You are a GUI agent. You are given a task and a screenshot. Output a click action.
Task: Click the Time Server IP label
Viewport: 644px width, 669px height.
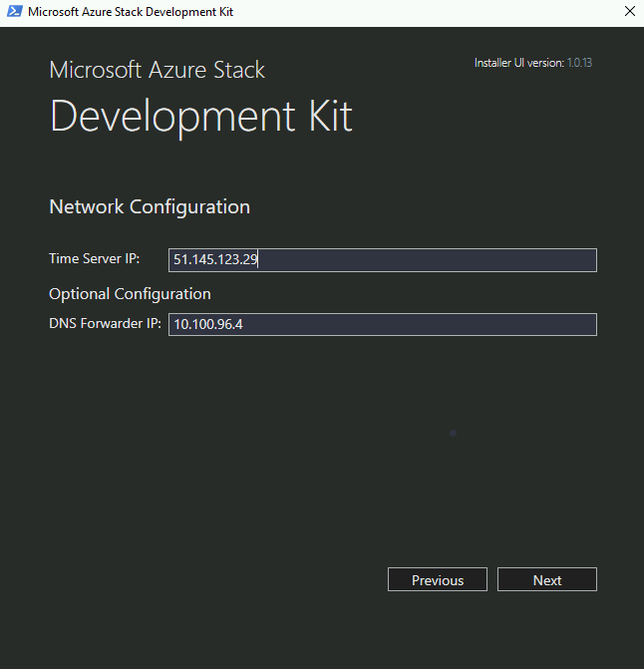95,258
